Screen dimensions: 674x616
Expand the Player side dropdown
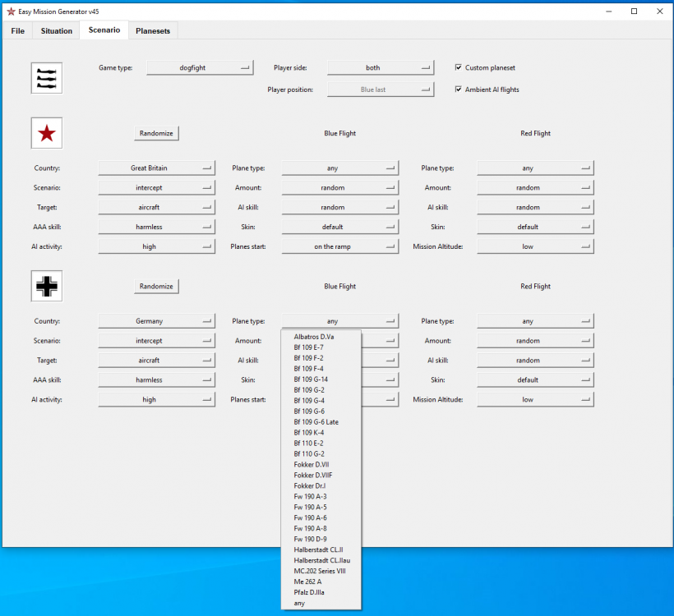tap(380, 67)
